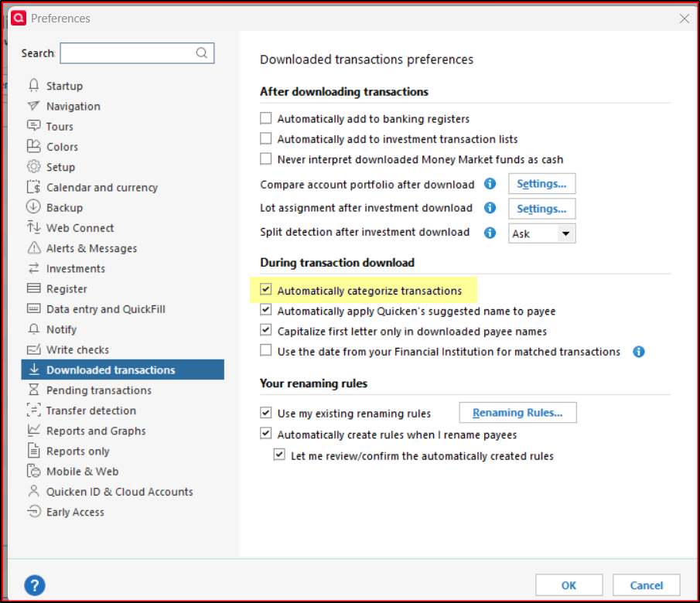The height and width of the screenshot is (603, 700).
Task: Open Settings for Compare account portfolio
Action: (x=542, y=183)
